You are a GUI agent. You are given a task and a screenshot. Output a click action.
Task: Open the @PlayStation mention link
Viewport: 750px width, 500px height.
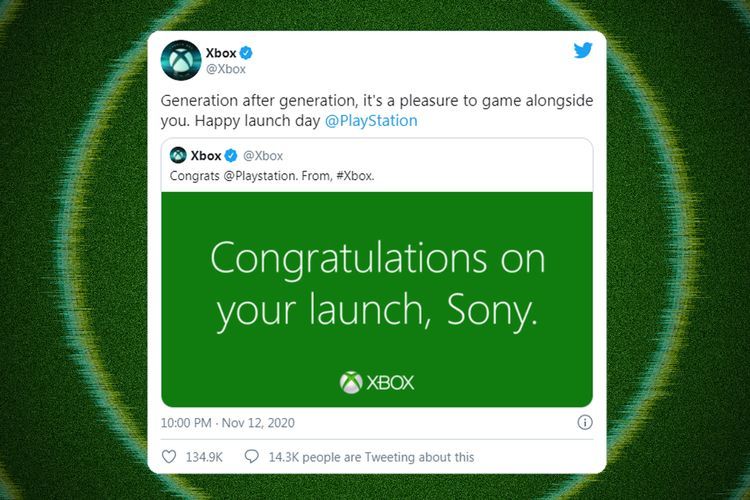click(371, 121)
